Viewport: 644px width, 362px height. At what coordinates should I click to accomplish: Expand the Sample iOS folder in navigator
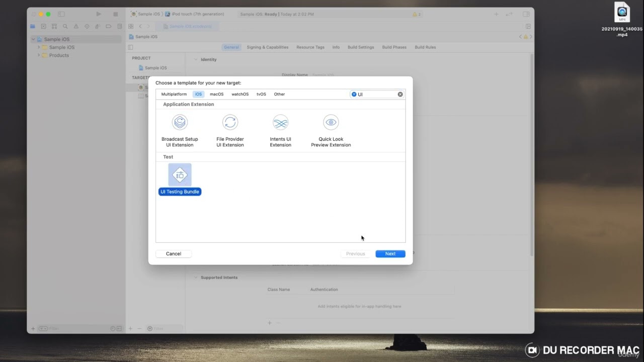[x=39, y=47]
